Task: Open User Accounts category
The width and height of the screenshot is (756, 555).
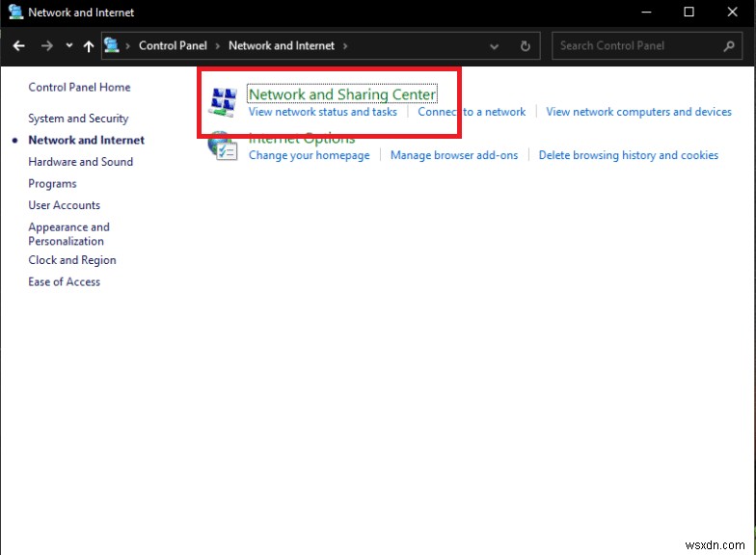Action: pyautogui.click(x=64, y=205)
